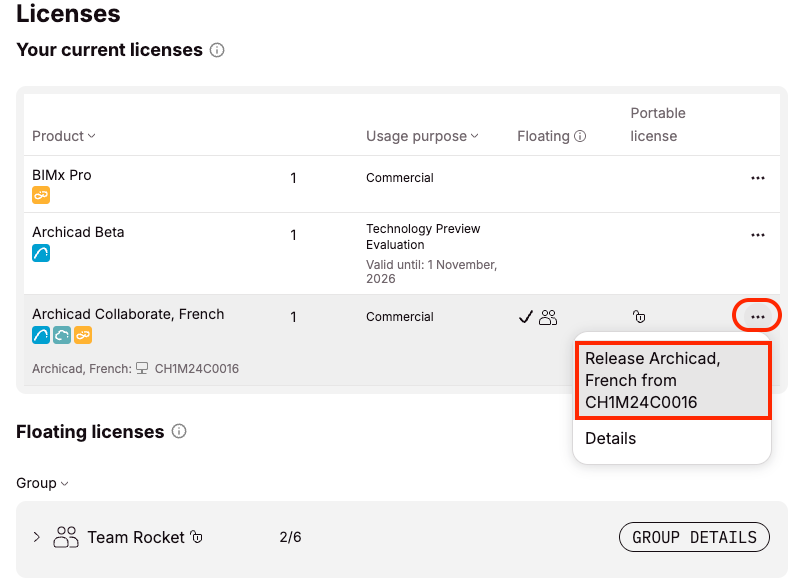The height and width of the screenshot is (583, 796).
Task: Click Archicad Collaborate, French product name
Action: click(128, 314)
